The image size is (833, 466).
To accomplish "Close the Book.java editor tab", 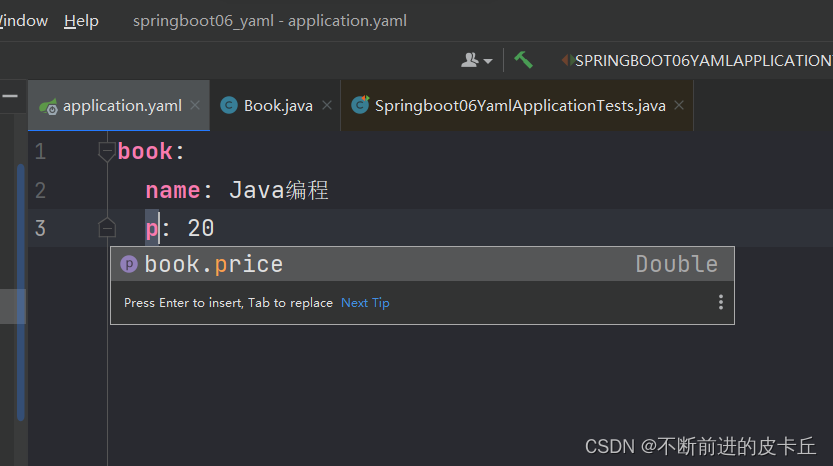I will click(326, 105).
